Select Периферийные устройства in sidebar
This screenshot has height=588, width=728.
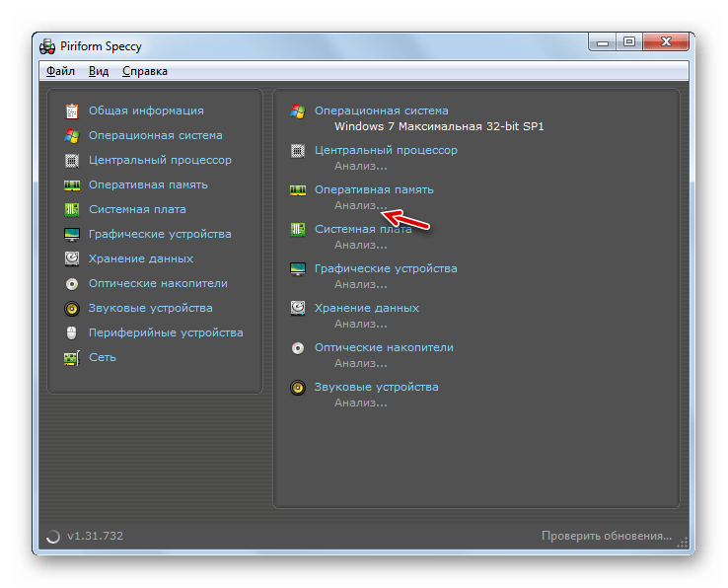click(x=166, y=332)
